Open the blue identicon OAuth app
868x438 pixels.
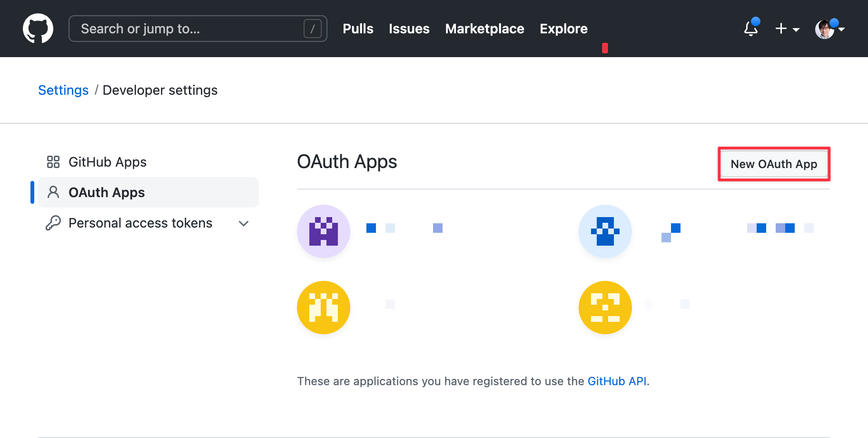point(605,231)
